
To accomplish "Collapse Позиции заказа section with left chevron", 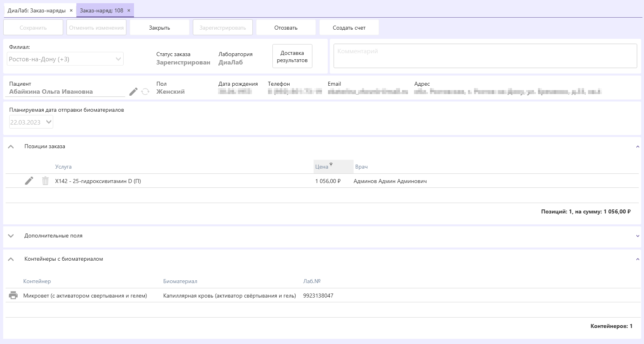I will coord(11,147).
